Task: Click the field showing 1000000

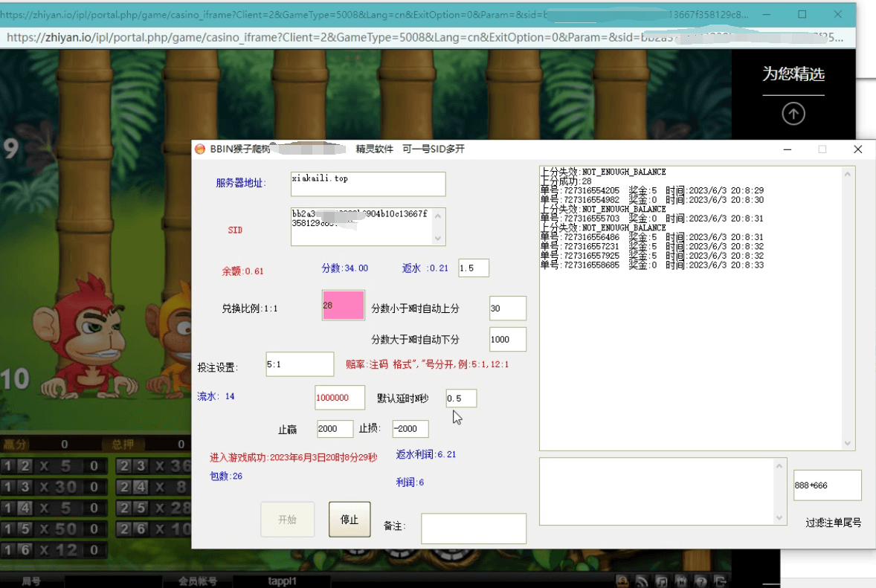Action: pos(340,398)
